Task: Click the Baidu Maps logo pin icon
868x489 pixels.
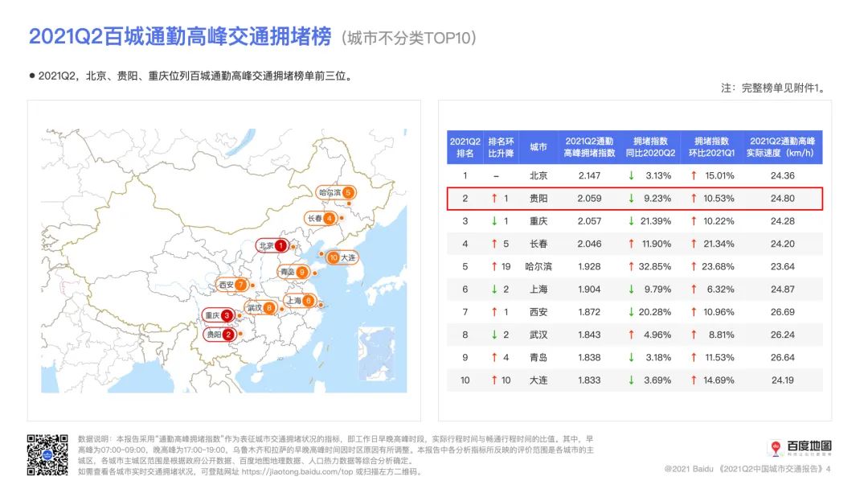Action: tap(776, 447)
